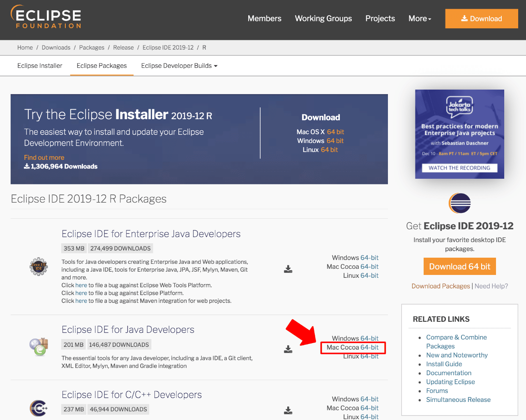526x420 pixels.
Task: Click the download icon for Java Developers package
Action: click(288, 349)
